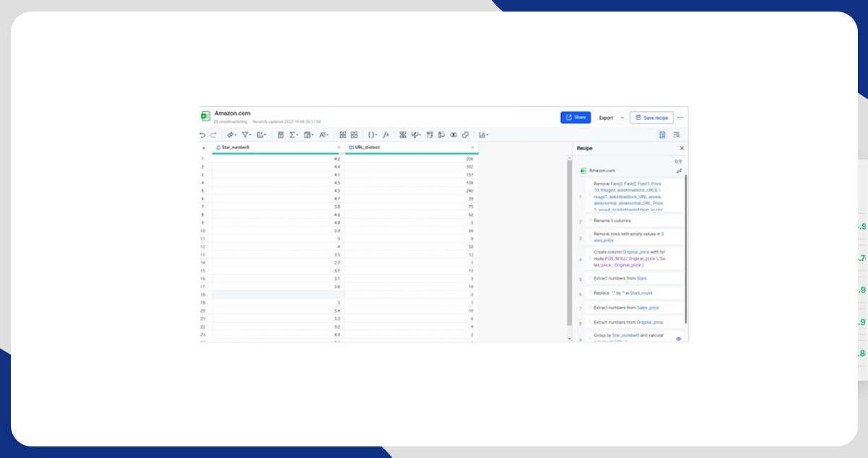Select cell with value 4.7
The width and height of the screenshot is (868, 458).
tap(278, 199)
